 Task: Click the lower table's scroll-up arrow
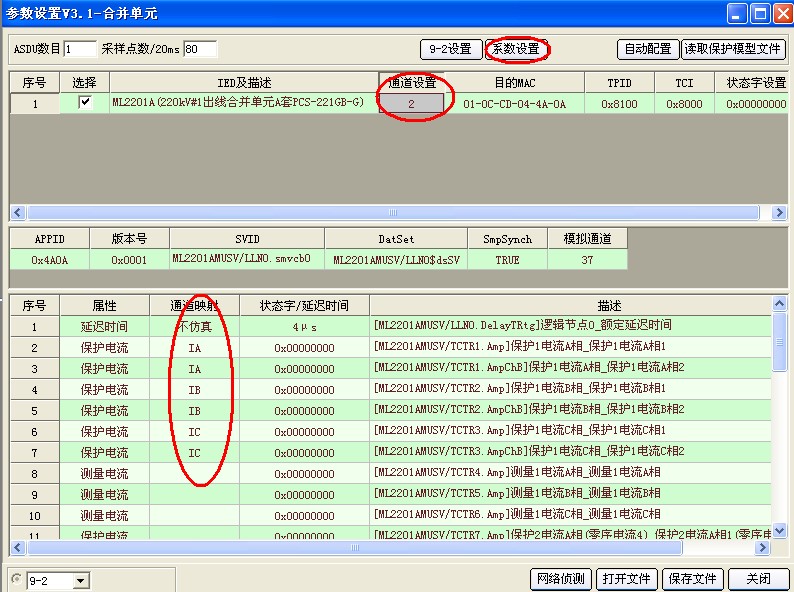779,304
